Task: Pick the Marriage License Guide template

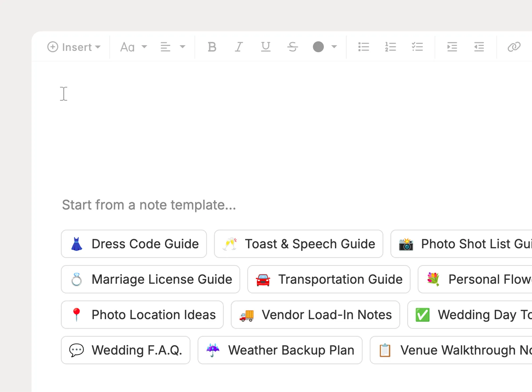Action: click(151, 279)
